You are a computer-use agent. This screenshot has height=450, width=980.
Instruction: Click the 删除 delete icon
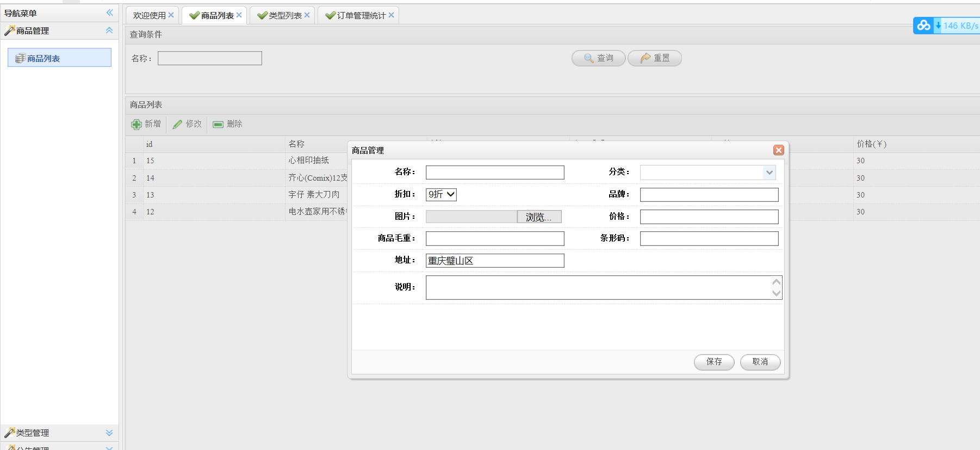click(218, 125)
